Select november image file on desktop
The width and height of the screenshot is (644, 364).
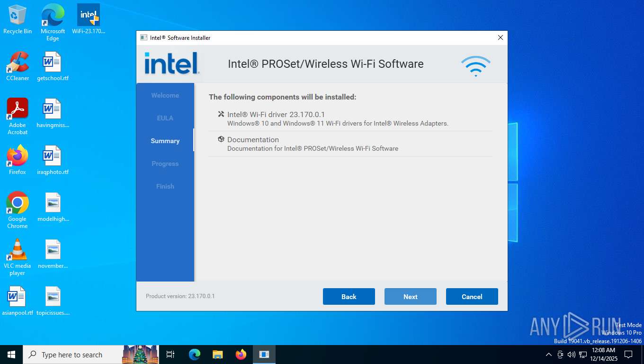53,254
